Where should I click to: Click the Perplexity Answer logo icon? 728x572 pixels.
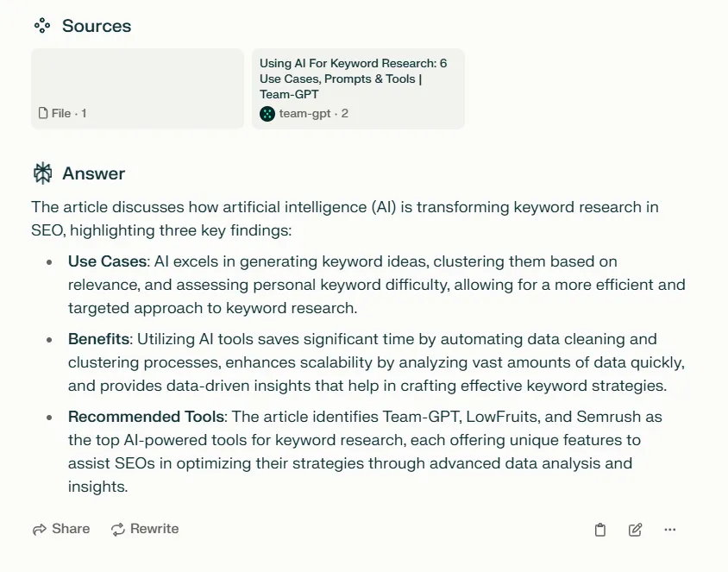click(x=43, y=173)
